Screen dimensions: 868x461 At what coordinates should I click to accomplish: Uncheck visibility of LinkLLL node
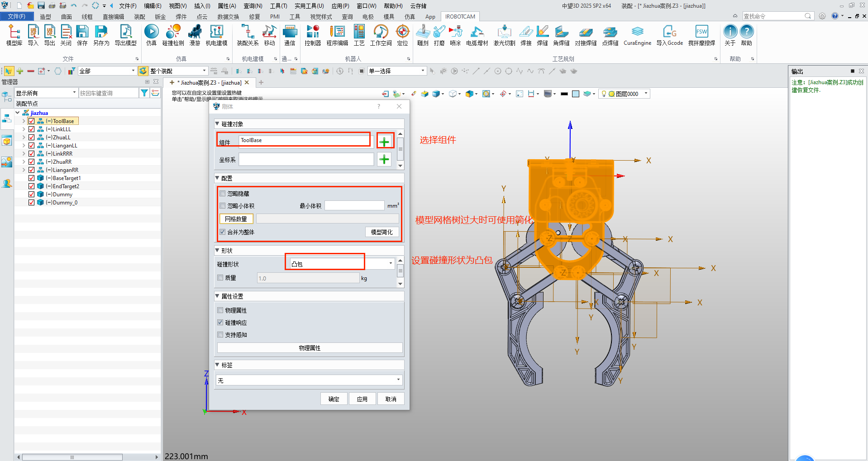32,129
